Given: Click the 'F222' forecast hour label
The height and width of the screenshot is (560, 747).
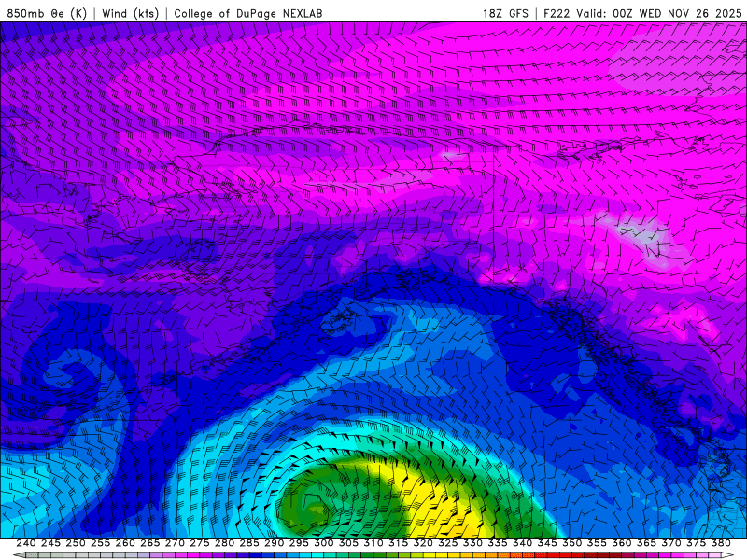Looking at the screenshot, I should pos(557,13).
